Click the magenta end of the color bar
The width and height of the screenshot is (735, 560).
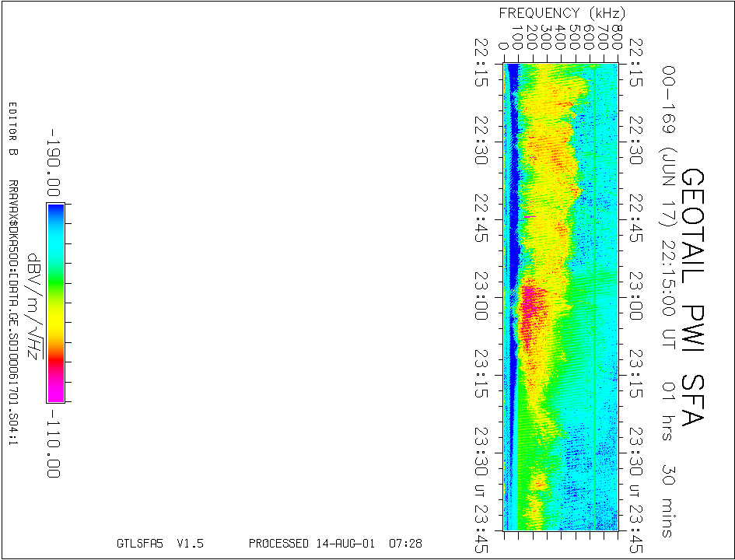click(54, 393)
